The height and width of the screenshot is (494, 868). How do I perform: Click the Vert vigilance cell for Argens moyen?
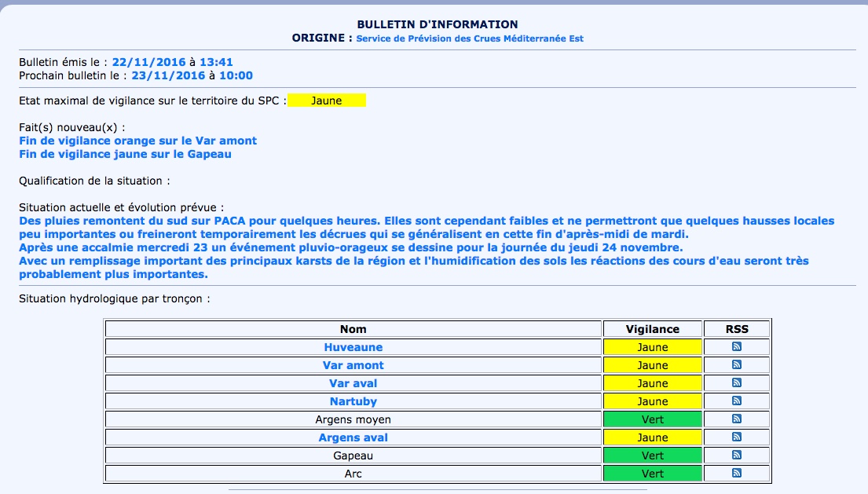(x=653, y=419)
